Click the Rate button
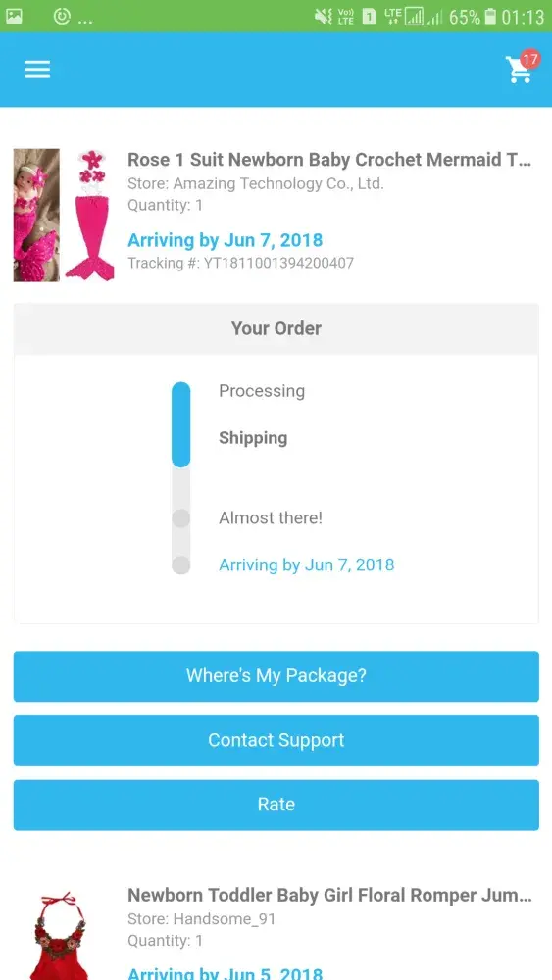 pyautogui.click(x=276, y=805)
